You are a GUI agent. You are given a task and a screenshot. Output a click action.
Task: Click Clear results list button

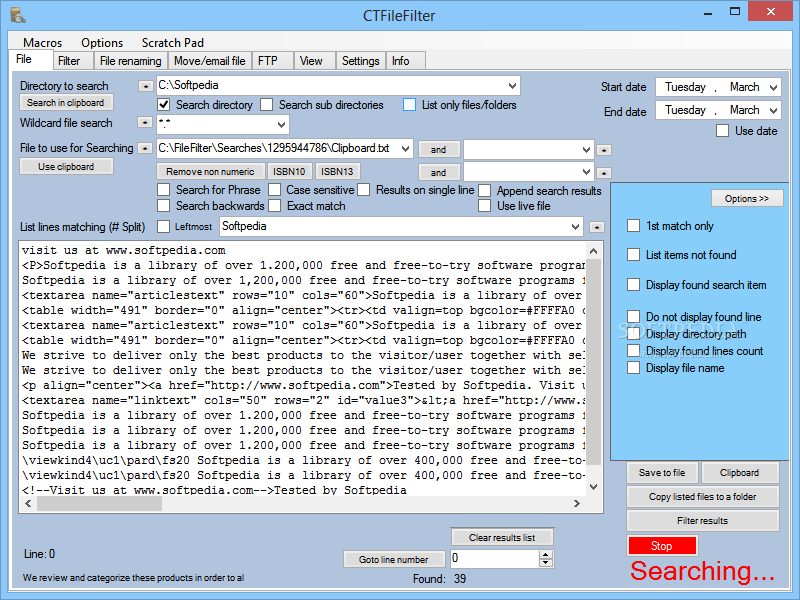pos(502,537)
